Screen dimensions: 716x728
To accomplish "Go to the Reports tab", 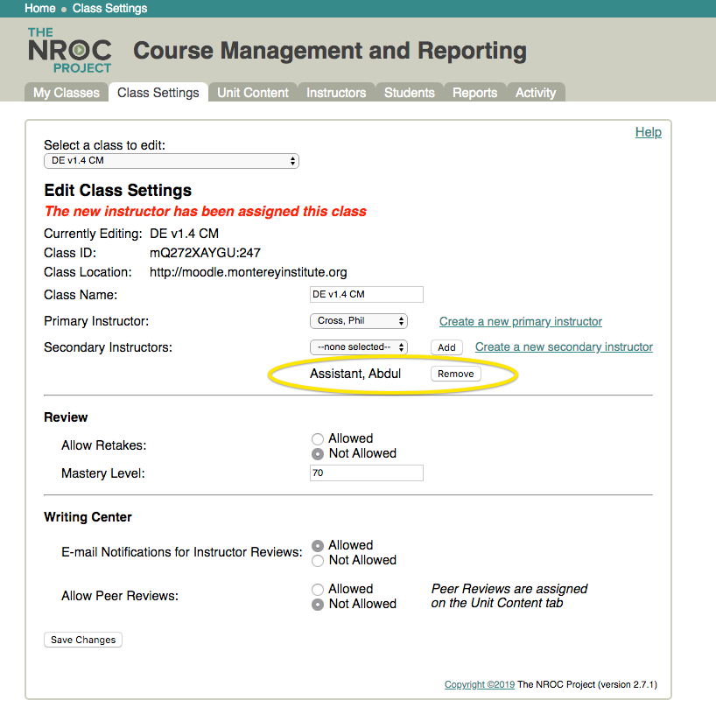I will (474, 93).
